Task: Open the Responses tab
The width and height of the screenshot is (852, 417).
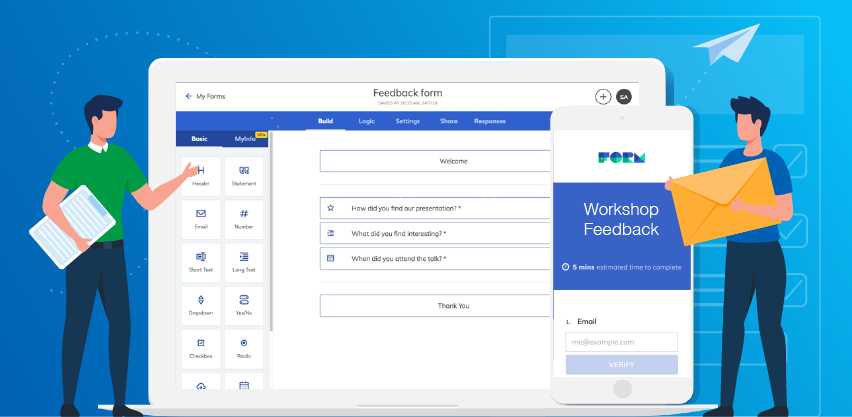Action: [490, 121]
